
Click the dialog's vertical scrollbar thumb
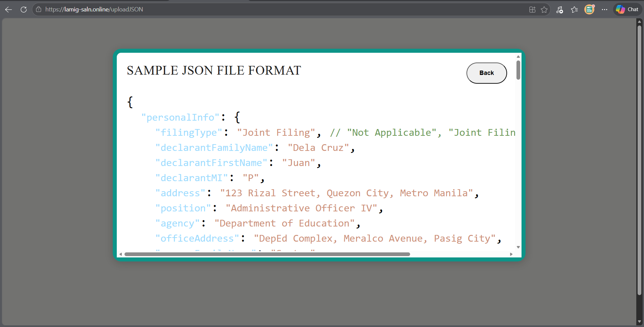(518, 70)
